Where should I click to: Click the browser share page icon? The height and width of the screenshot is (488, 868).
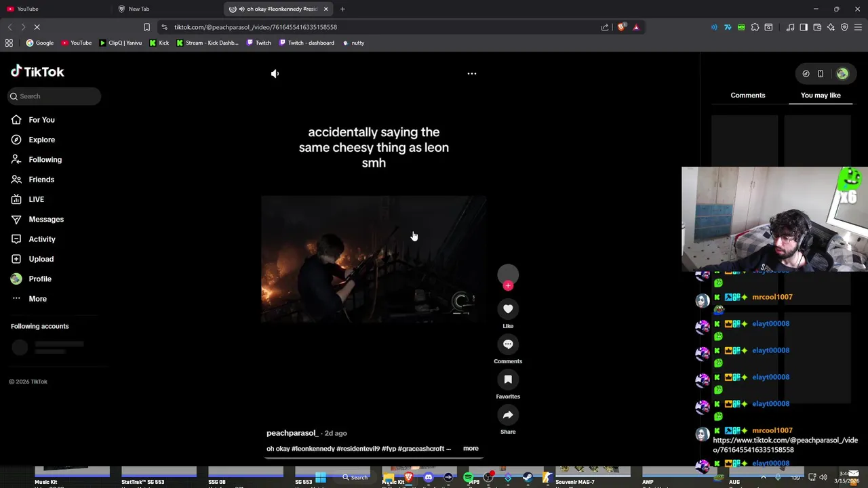[x=605, y=27]
